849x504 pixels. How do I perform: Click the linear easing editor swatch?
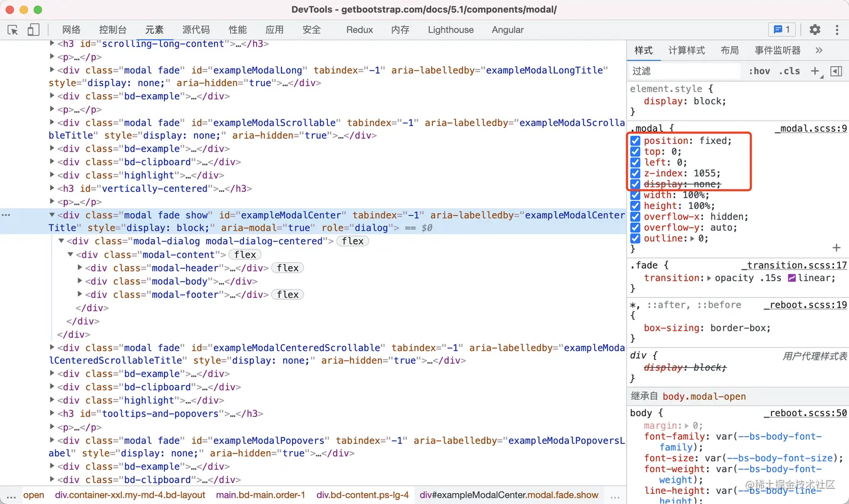(792, 278)
